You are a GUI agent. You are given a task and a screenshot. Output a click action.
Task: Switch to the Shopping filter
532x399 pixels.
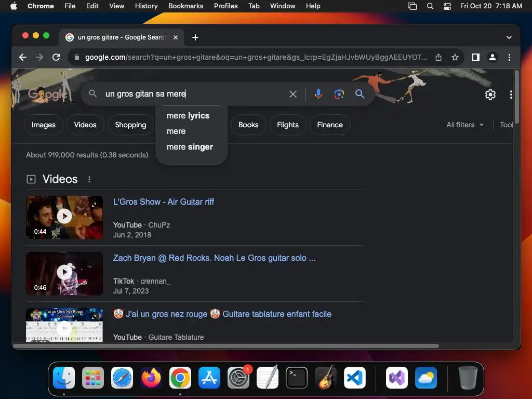(x=130, y=125)
